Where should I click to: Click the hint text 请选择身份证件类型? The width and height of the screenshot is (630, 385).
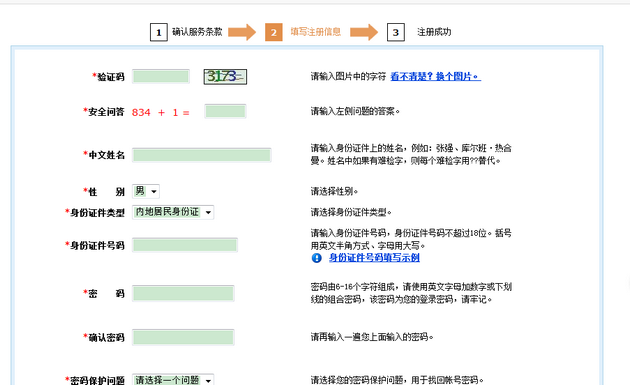[x=351, y=212]
